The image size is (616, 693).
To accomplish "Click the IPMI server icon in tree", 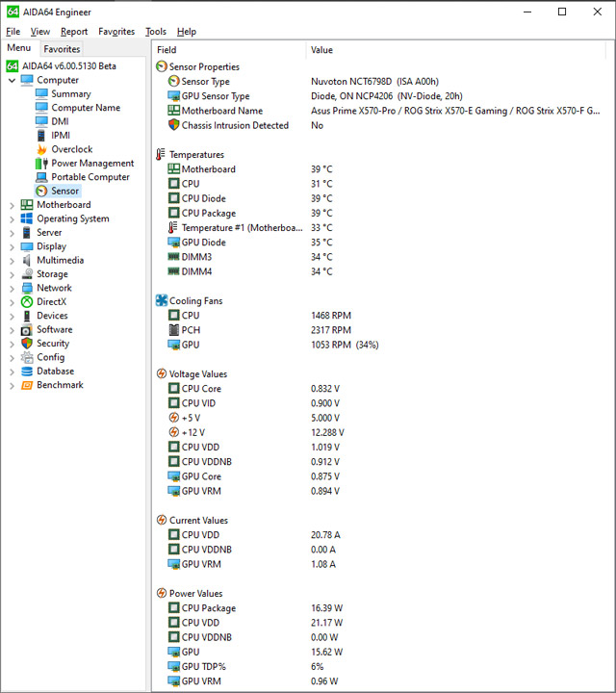I will point(41,136).
